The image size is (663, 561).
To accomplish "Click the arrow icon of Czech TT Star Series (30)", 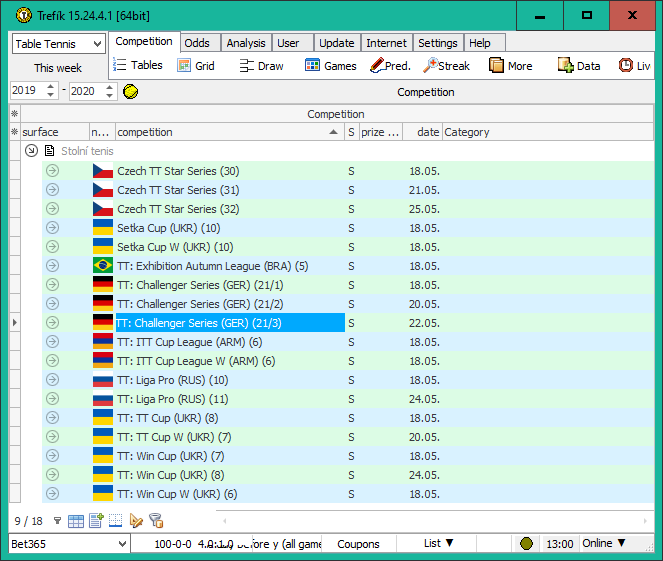I will coord(52,171).
